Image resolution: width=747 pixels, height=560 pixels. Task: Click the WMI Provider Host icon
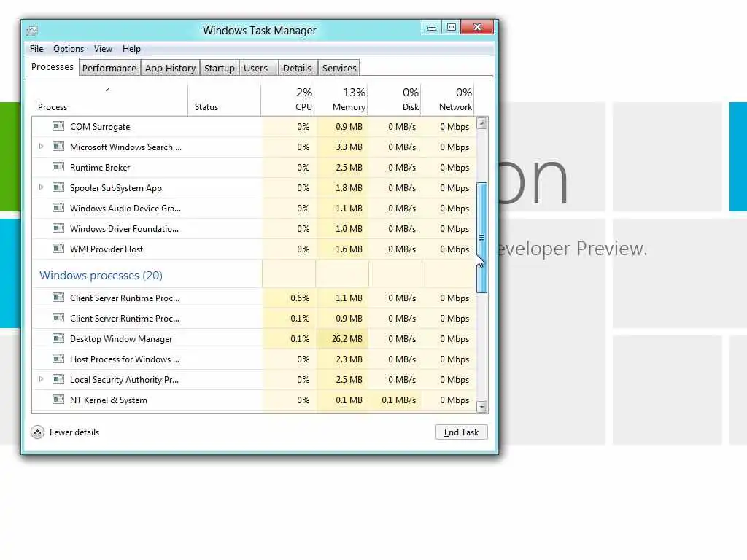click(58, 249)
